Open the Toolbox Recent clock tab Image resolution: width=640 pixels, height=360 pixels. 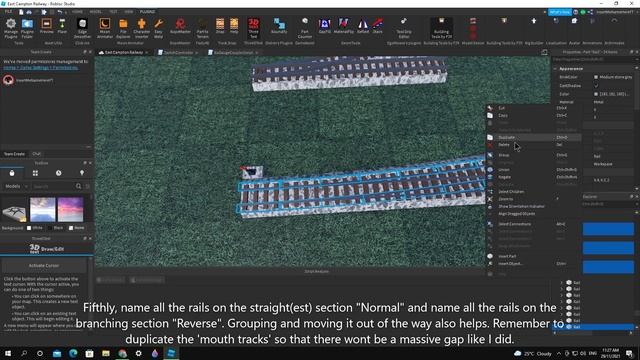(59, 173)
